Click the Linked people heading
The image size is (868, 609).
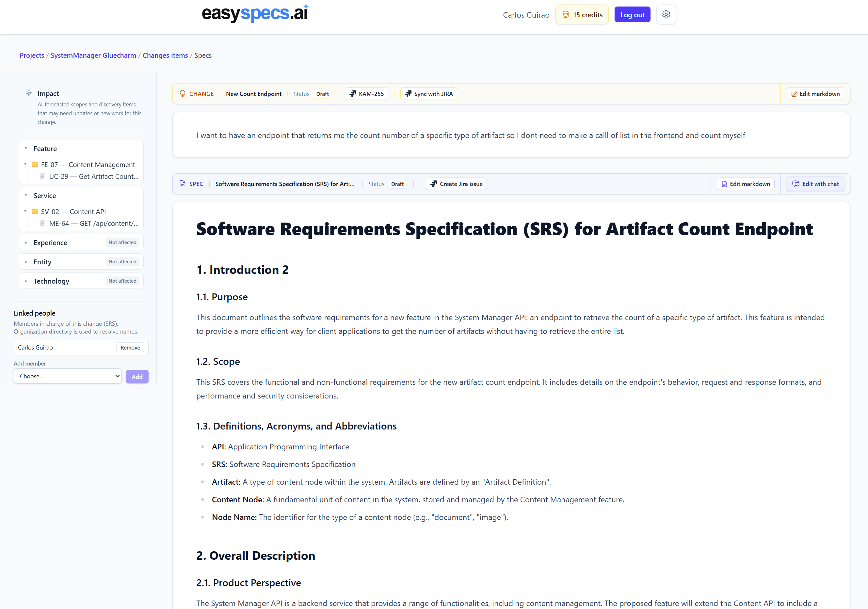(34, 313)
